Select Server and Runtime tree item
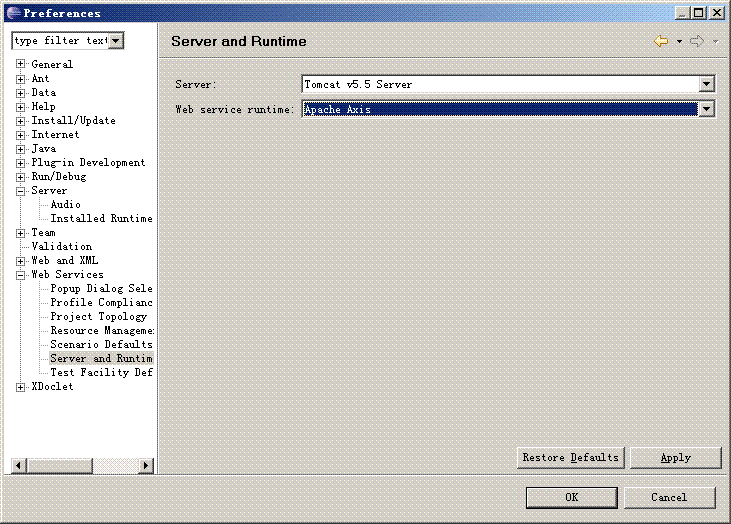This screenshot has width=731, height=524. coord(101,358)
